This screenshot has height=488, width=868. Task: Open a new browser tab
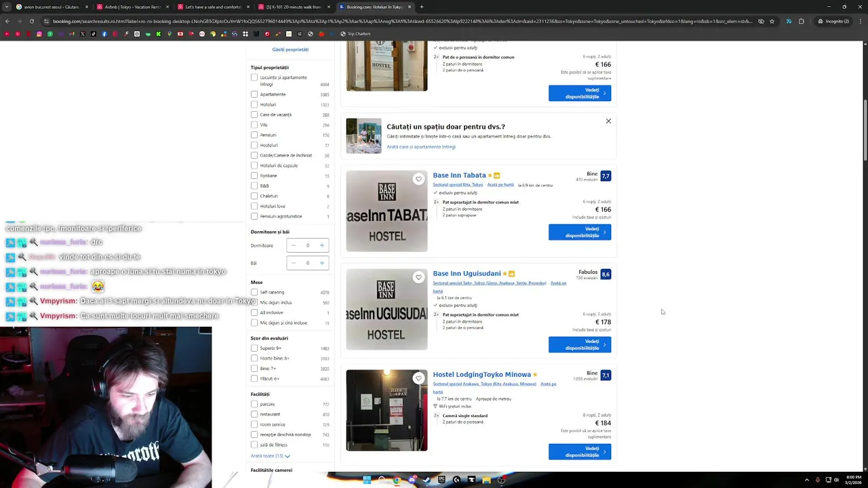pyautogui.click(x=421, y=7)
